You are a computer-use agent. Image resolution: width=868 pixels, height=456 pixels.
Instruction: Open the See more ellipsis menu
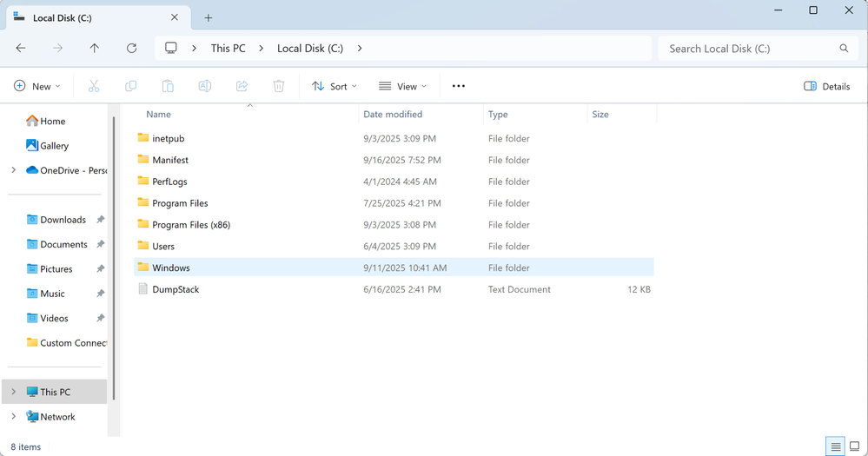tap(459, 86)
